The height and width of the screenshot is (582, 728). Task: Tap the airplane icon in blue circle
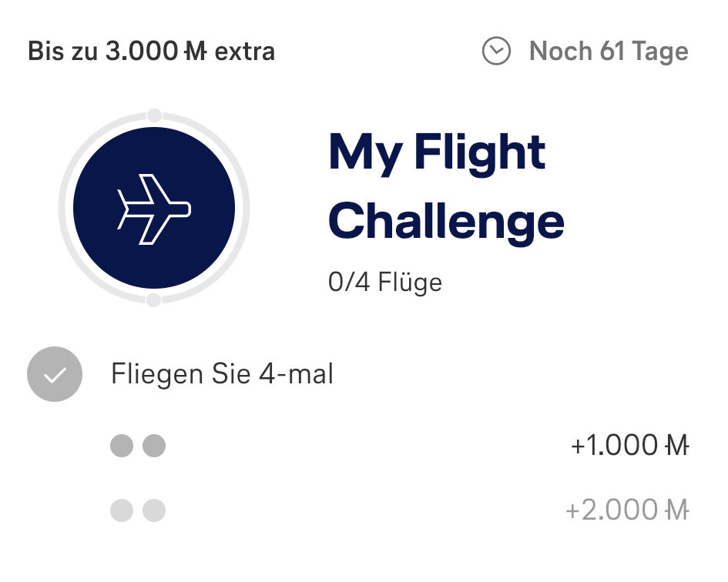154,208
